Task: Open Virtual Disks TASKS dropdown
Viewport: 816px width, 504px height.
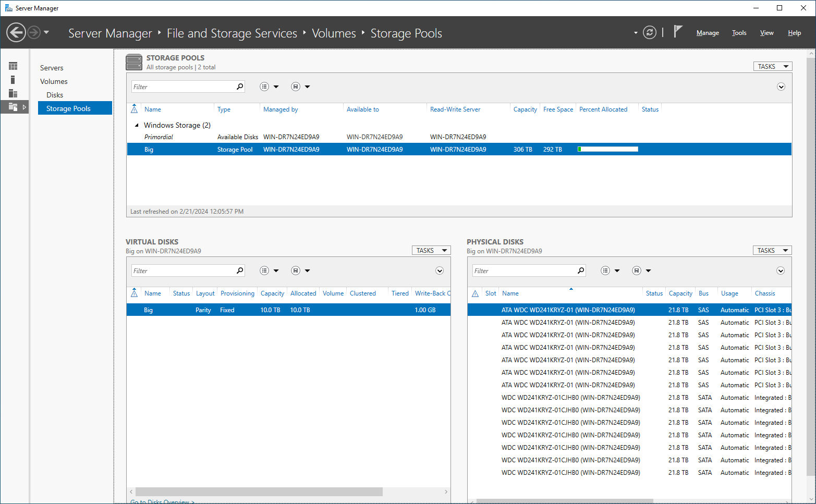Action: click(431, 250)
